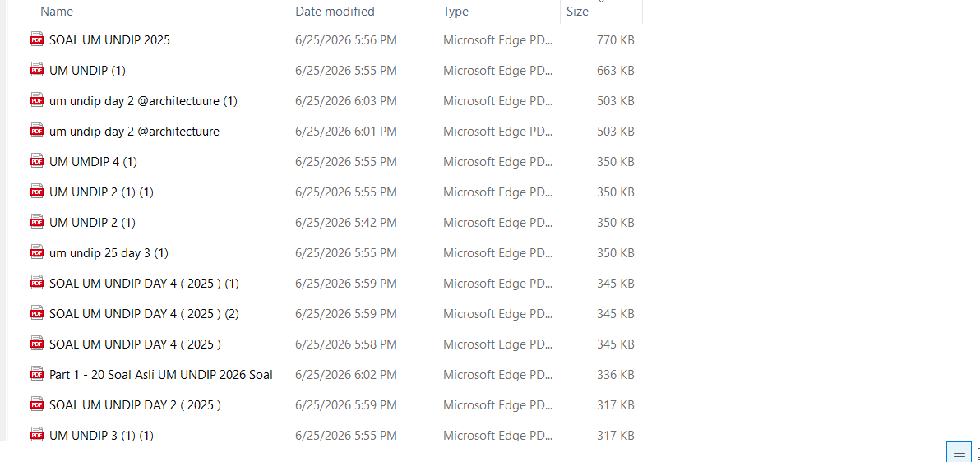Screen dimensions: 980x462
Task: Select file name UM UNDIP 2 (1) (1)
Action: point(101,192)
